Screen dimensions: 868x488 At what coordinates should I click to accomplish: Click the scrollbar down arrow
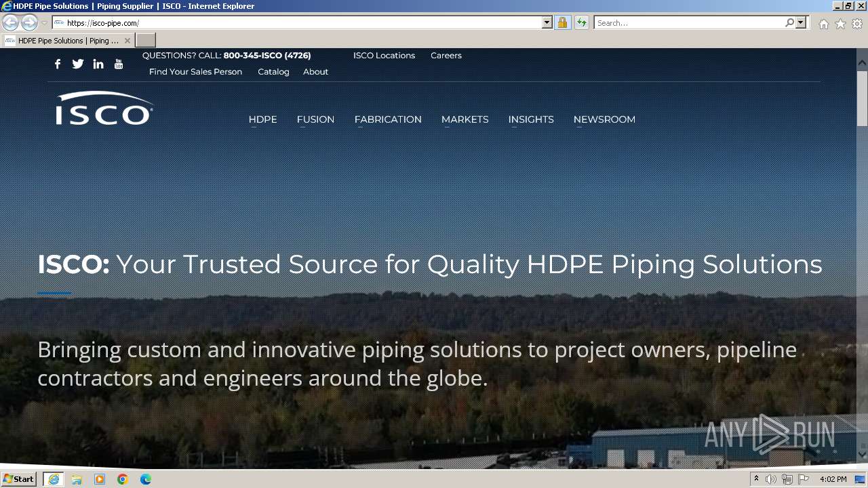[862, 454]
